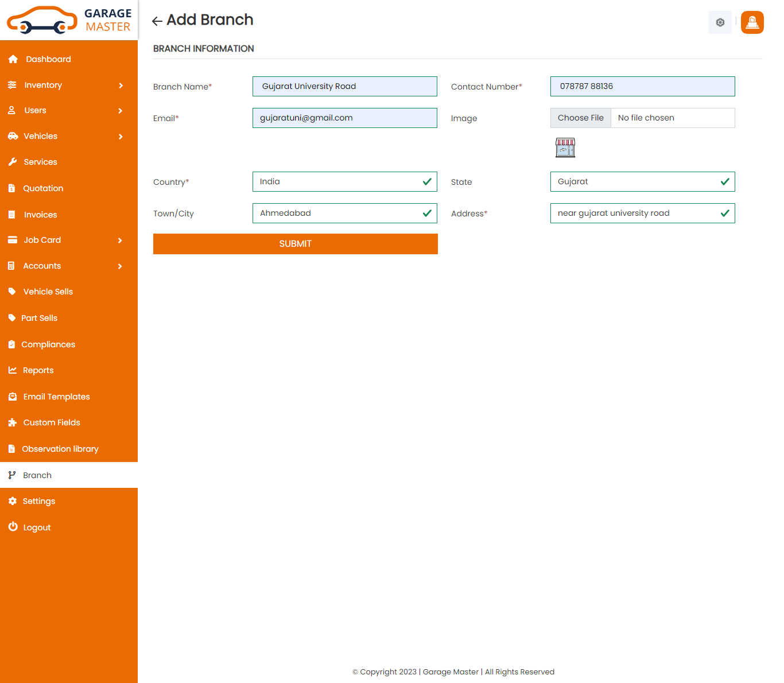The width and height of the screenshot is (784, 683).
Task: Open the Town/City dropdown showing Ahmedabad
Action: click(x=344, y=214)
